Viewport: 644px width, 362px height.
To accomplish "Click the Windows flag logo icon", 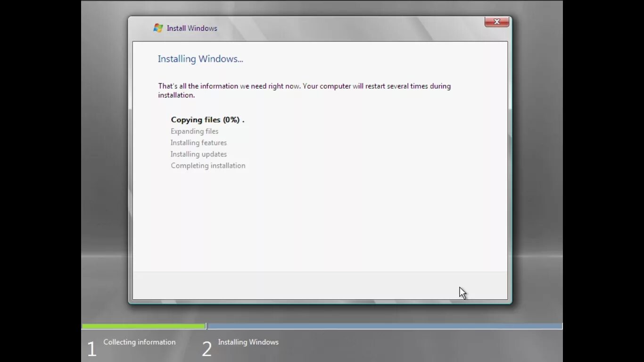I will (158, 28).
